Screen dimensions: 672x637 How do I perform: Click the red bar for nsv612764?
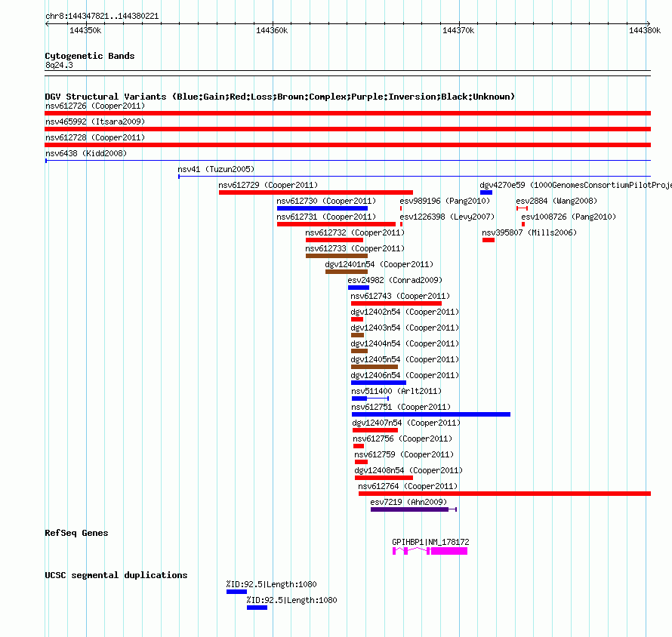505,494
